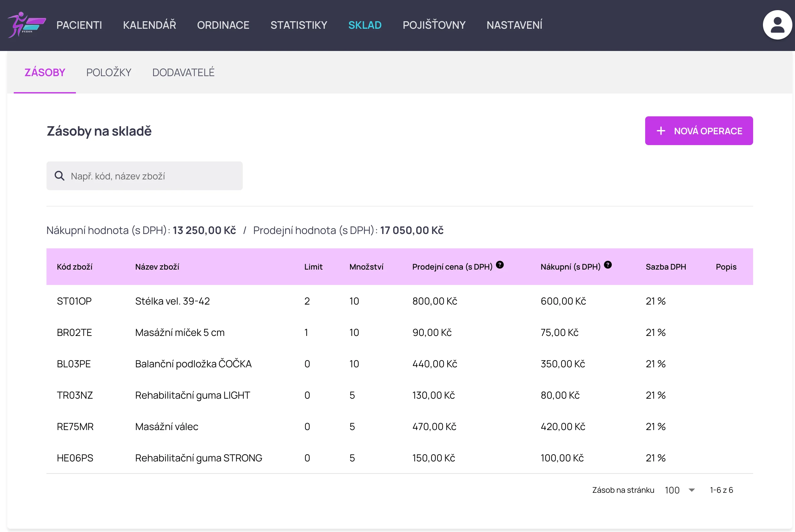This screenshot has height=532, width=795.
Task: Open the items-per-page dropdown arrow
Action: (x=691, y=490)
